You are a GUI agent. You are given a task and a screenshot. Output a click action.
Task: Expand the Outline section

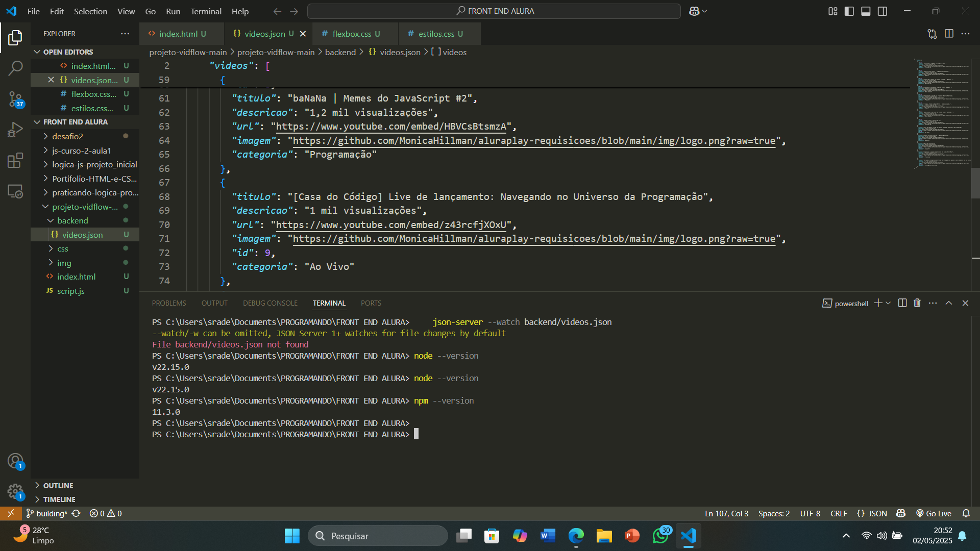(x=85, y=486)
